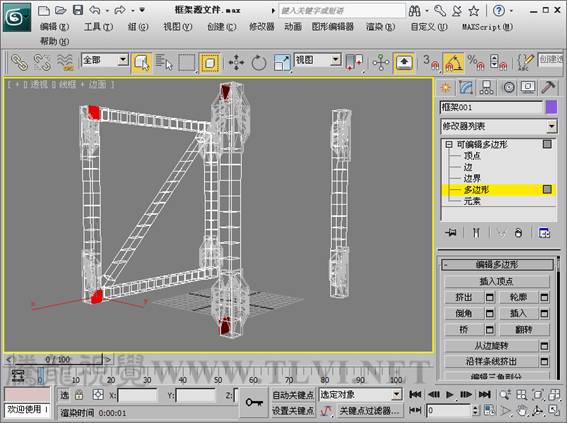567x423 pixels.
Task: Undo the last action
Action: [95, 10]
